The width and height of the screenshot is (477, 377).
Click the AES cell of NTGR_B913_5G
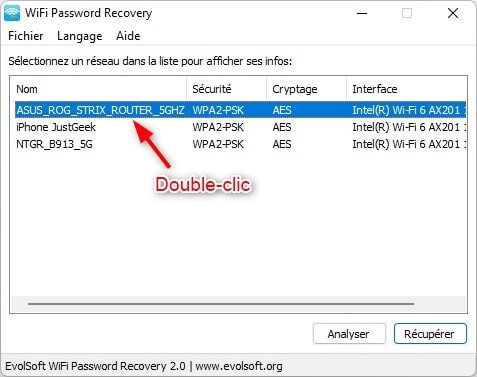pyautogui.click(x=282, y=144)
